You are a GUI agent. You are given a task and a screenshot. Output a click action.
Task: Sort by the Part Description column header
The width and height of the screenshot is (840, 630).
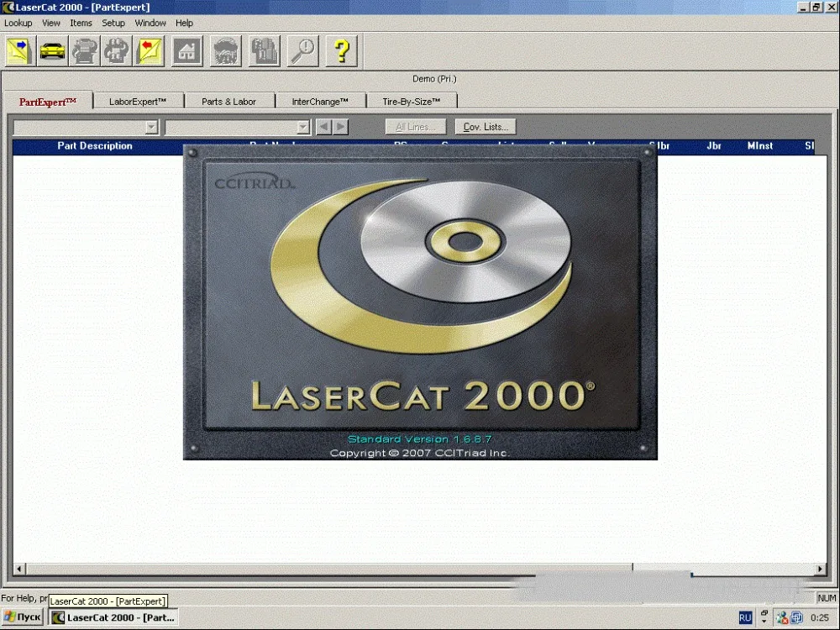pyautogui.click(x=94, y=145)
